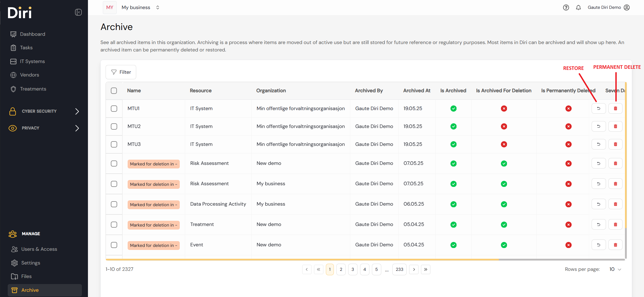Permanently delete the MTU1 item
The image size is (644, 297).
pyautogui.click(x=615, y=108)
